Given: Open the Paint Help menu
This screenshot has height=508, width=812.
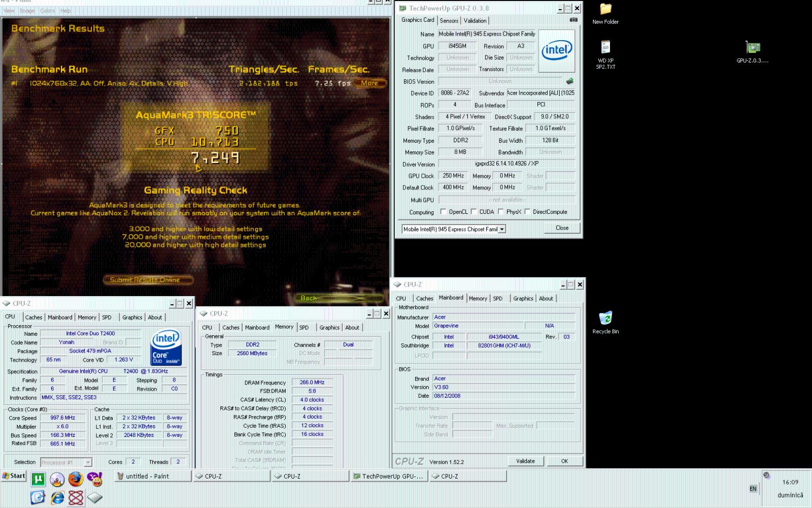Looking at the screenshot, I should (x=65, y=11).
